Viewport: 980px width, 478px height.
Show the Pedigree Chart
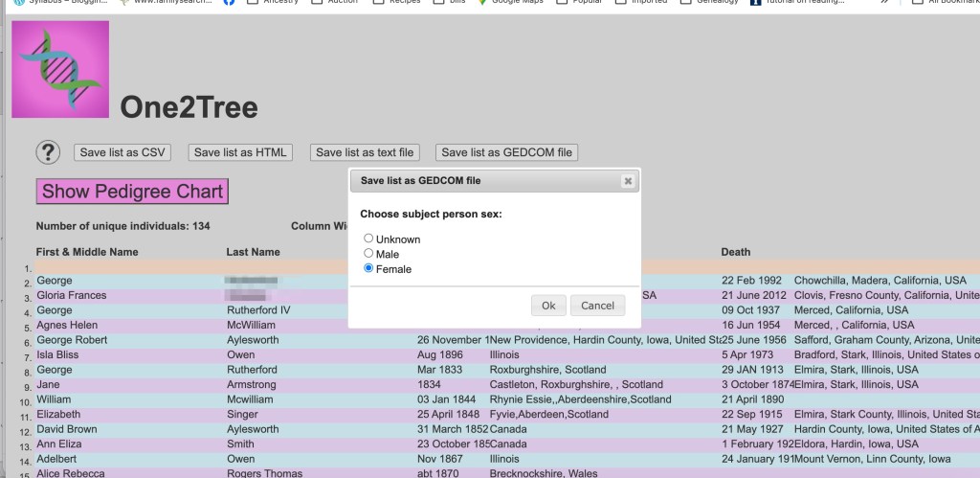(133, 192)
